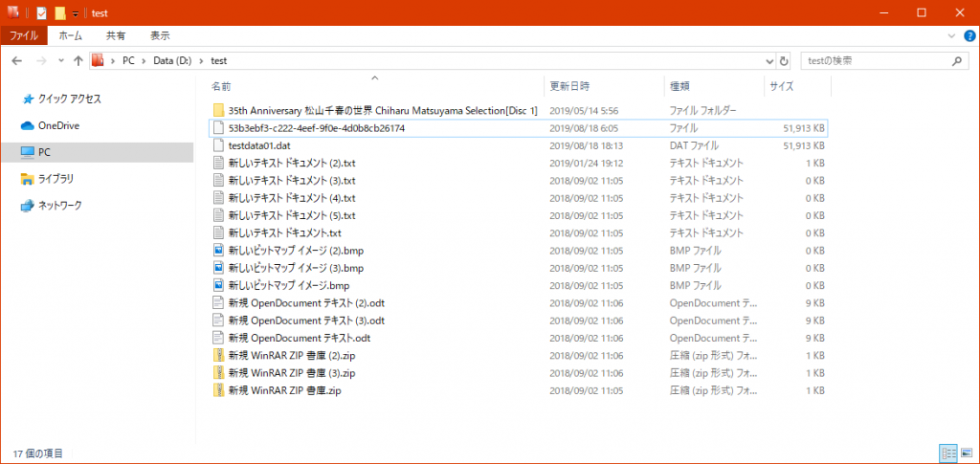The width and height of the screenshot is (980, 464).
Task: Click the Properties icon in quick access toolbar
Action: [41, 12]
